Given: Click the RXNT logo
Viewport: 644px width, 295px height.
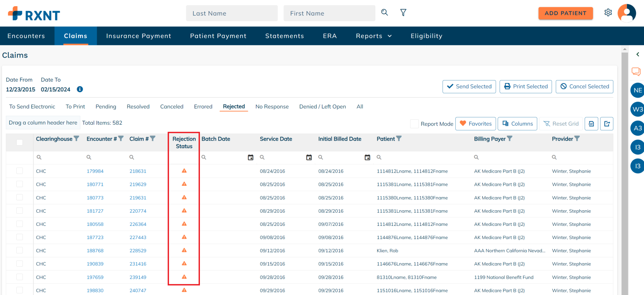Looking at the screenshot, I should (x=34, y=14).
